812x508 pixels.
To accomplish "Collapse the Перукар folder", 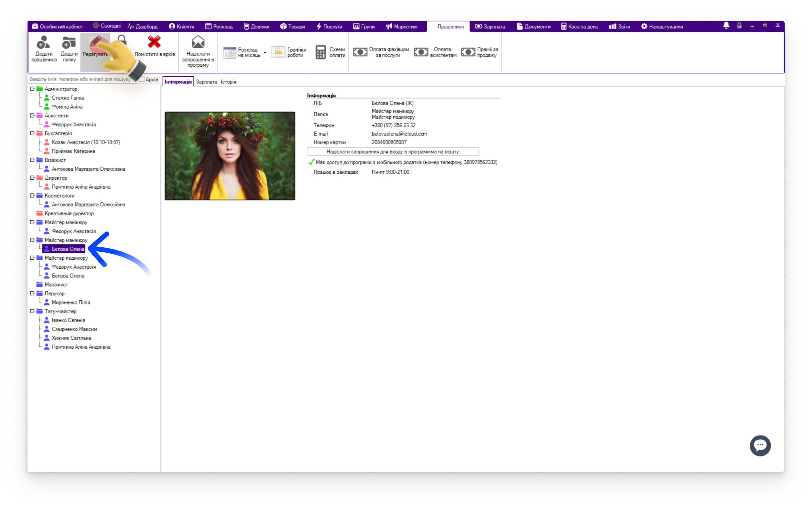I will coord(32,293).
